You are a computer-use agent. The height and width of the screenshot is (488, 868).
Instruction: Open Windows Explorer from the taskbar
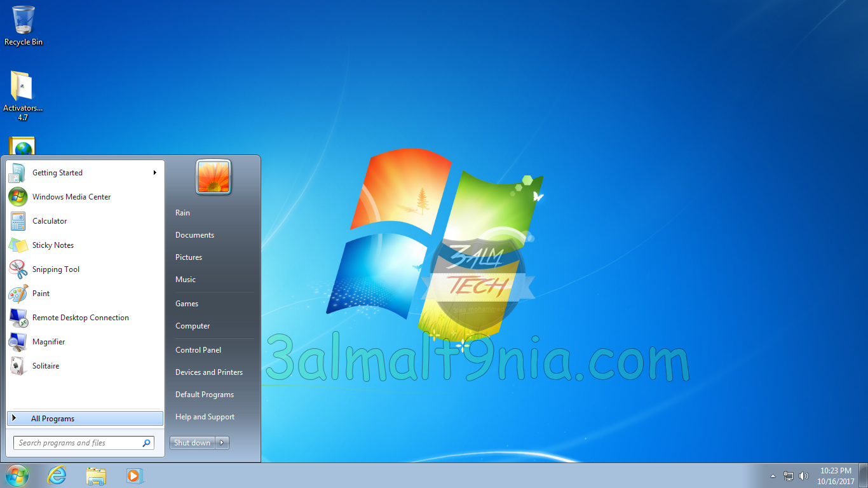pos(96,475)
